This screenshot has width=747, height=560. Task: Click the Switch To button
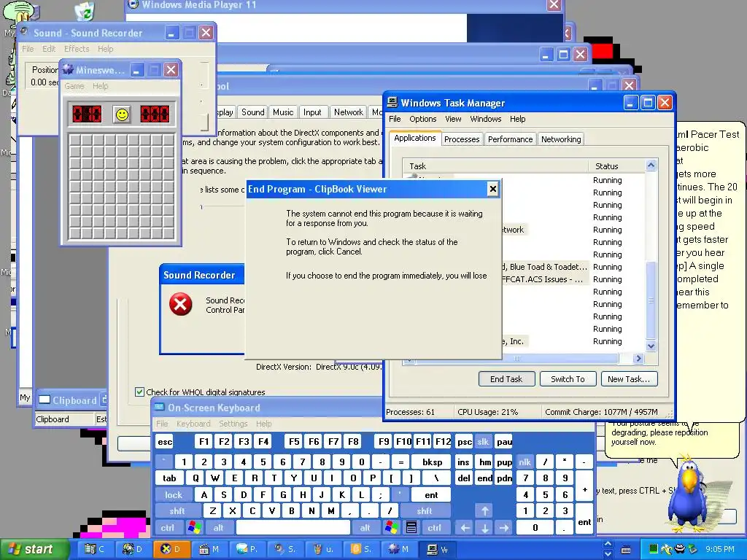(568, 379)
